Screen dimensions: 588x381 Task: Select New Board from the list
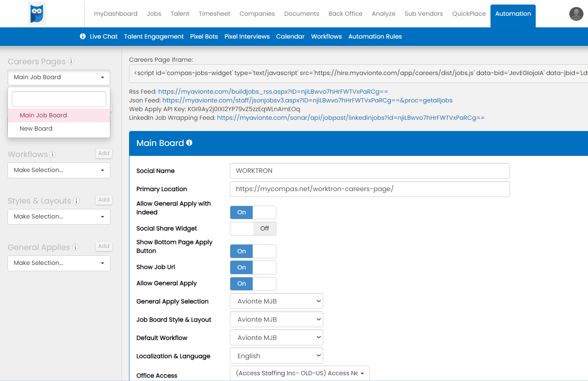pos(36,129)
